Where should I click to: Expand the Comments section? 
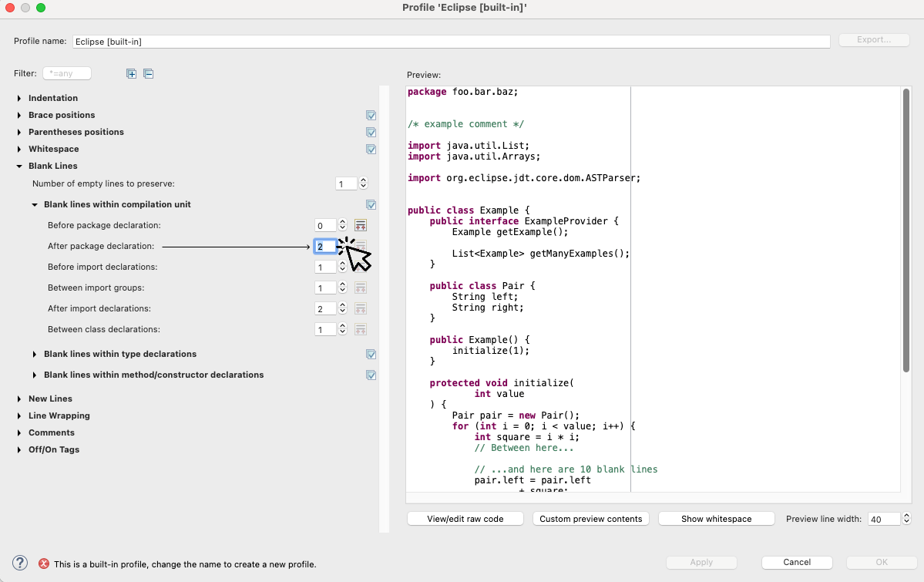pyautogui.click(x=19, y=432)
